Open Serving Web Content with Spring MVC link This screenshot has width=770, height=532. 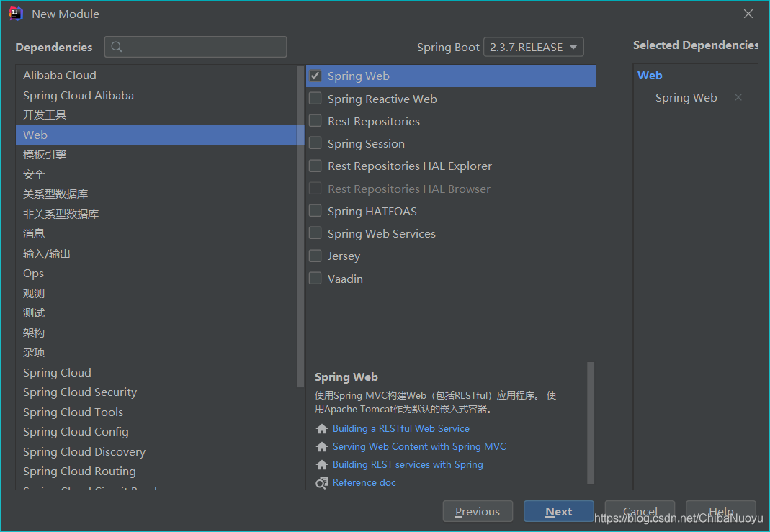419,446
